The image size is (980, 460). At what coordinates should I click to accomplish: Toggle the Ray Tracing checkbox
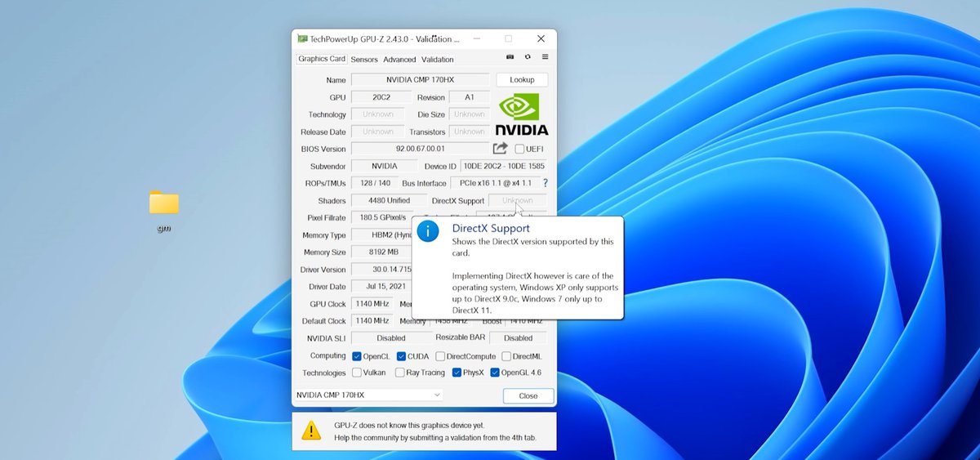coord(400,373)
